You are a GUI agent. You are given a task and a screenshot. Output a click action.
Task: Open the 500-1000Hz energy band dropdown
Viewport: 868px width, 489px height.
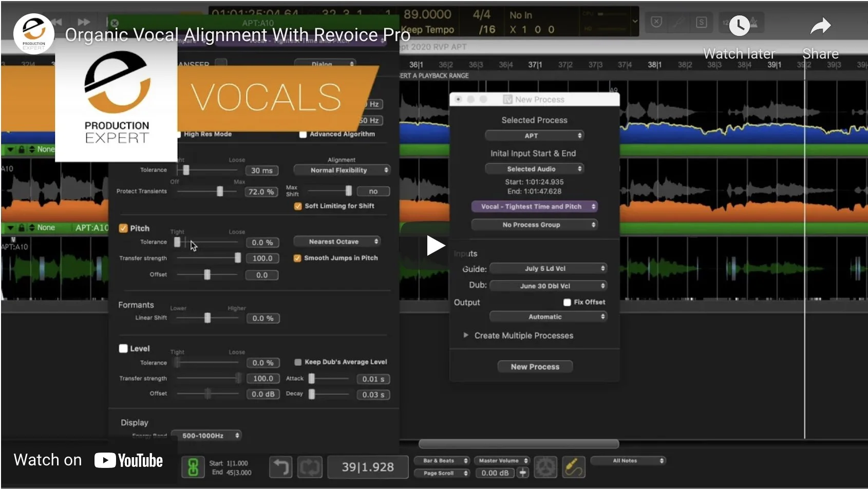coord(206,435)
